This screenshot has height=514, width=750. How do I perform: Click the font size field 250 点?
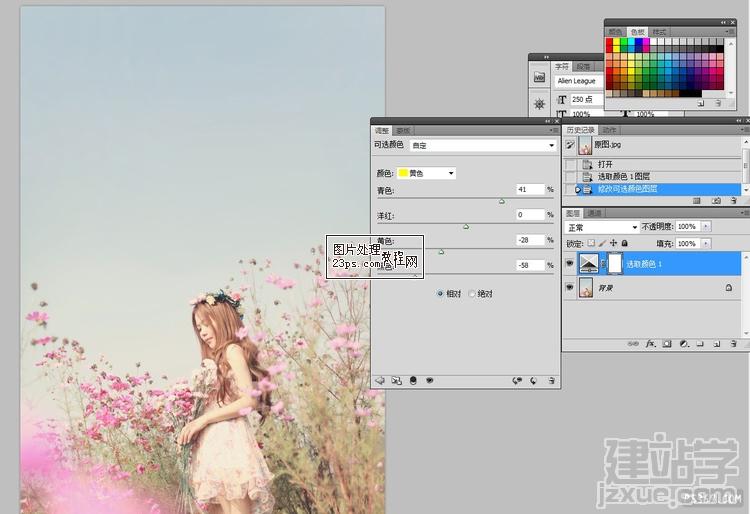coord(586,99)
